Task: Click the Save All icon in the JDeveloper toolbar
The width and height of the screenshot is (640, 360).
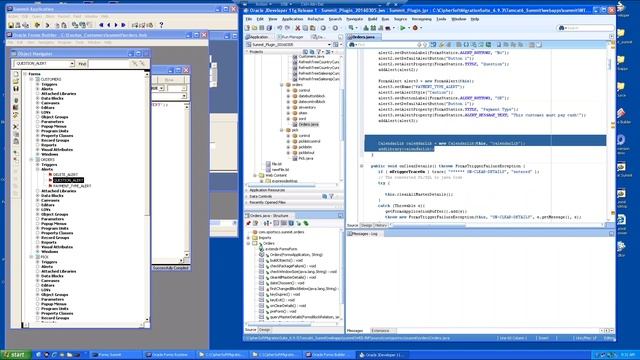Action: tap(269, 28)
